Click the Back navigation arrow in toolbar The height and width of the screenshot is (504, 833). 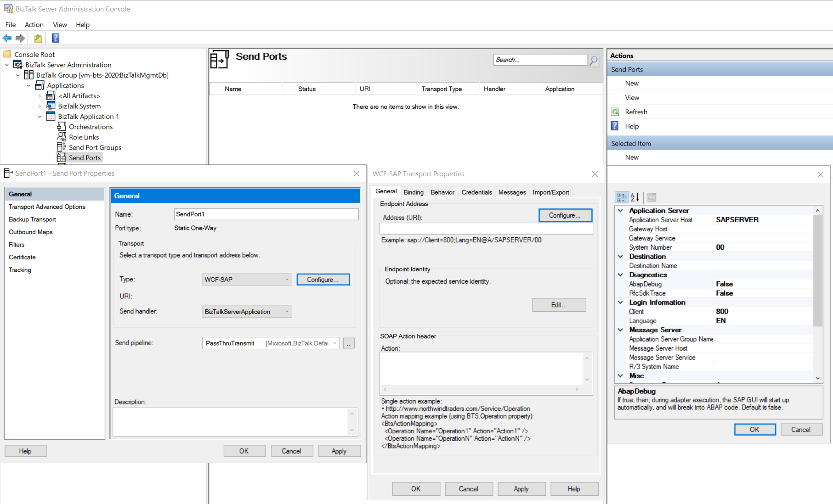(x=7, y=38)
